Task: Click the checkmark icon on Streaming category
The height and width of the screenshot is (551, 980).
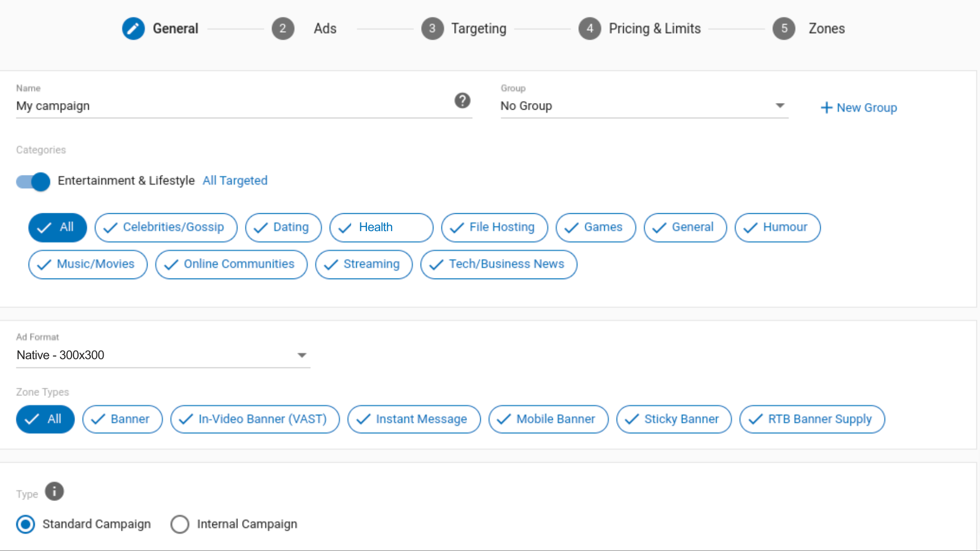Action: (x=331, y=264)
